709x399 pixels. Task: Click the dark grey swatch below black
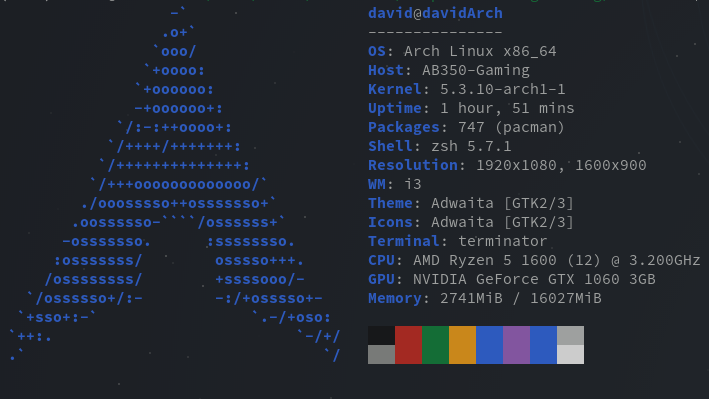tap(381, 355)
